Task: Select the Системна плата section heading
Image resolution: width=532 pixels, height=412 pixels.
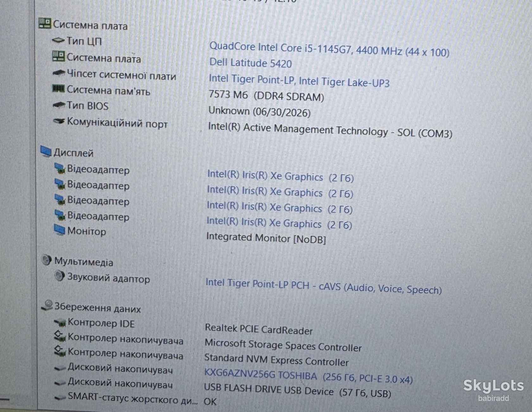Action: coord(90,25)
